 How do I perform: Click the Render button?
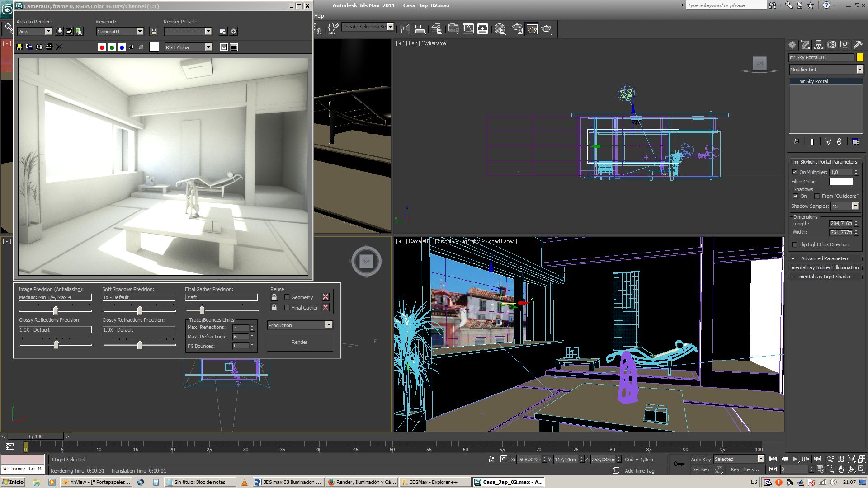tap(299, 342)
